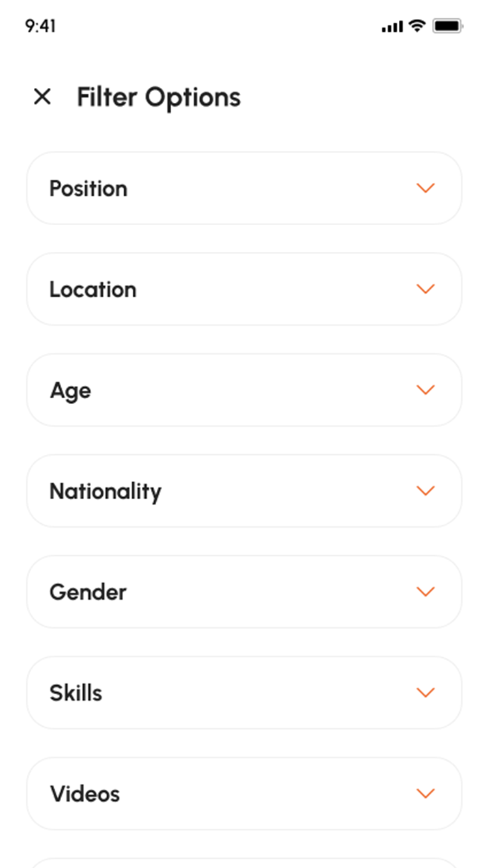The image size is (488, 868).
Task: Expand the Nationality filter chevron
Action: (x=425, y=491)
